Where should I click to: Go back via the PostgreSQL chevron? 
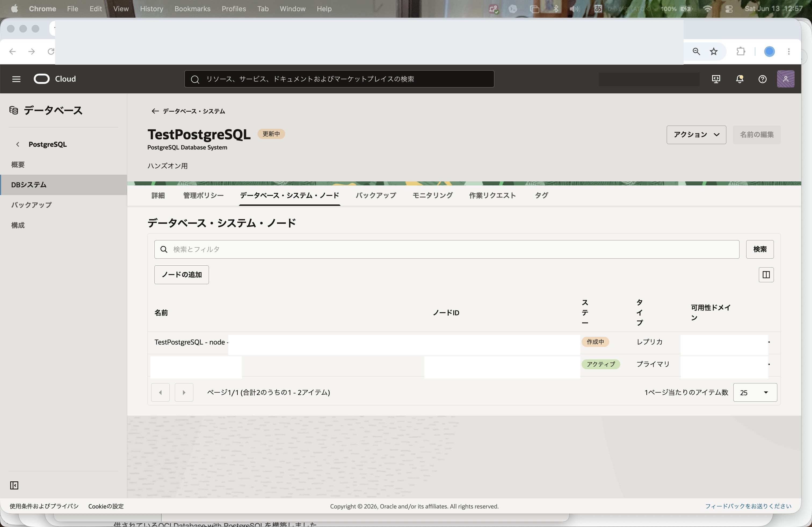click(18, 145)
